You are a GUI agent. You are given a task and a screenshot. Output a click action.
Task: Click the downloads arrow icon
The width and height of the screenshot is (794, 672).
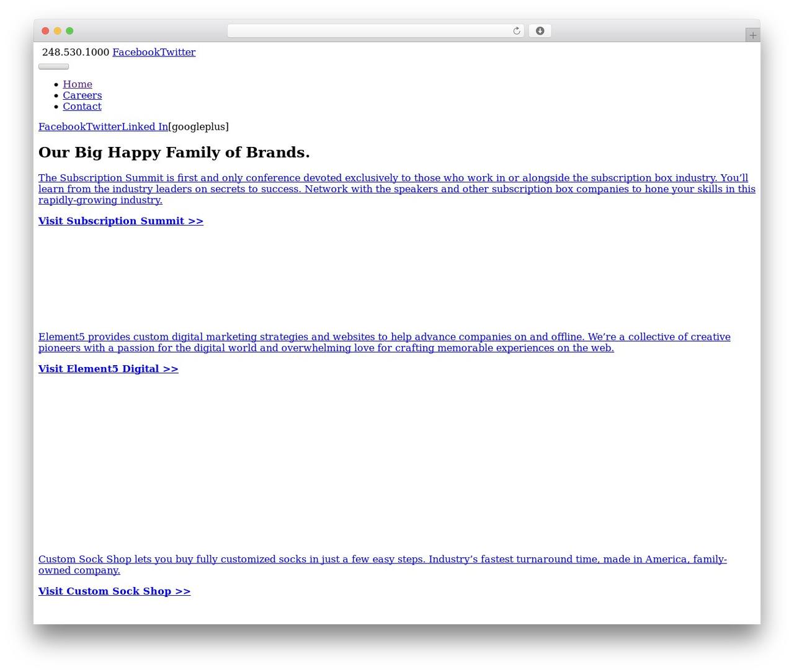click(540, 31)
